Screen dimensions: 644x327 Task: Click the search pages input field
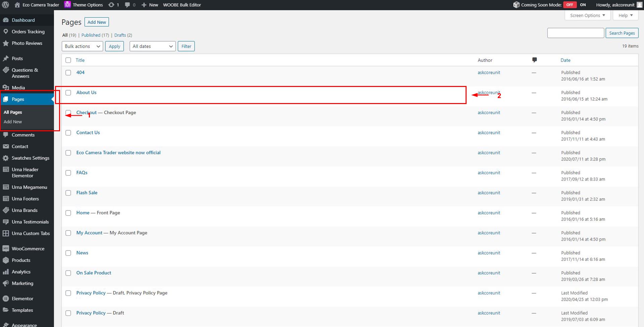(576, 33)
